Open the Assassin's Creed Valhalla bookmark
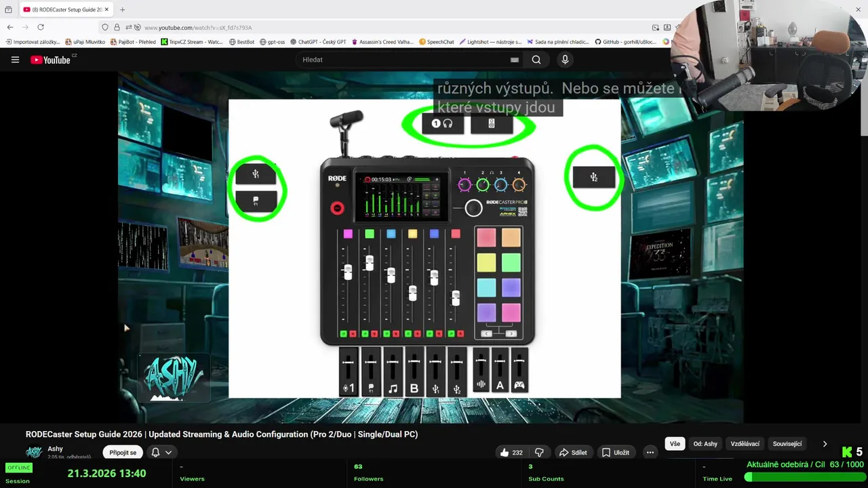The image size is (868, 488). (382, 41)
